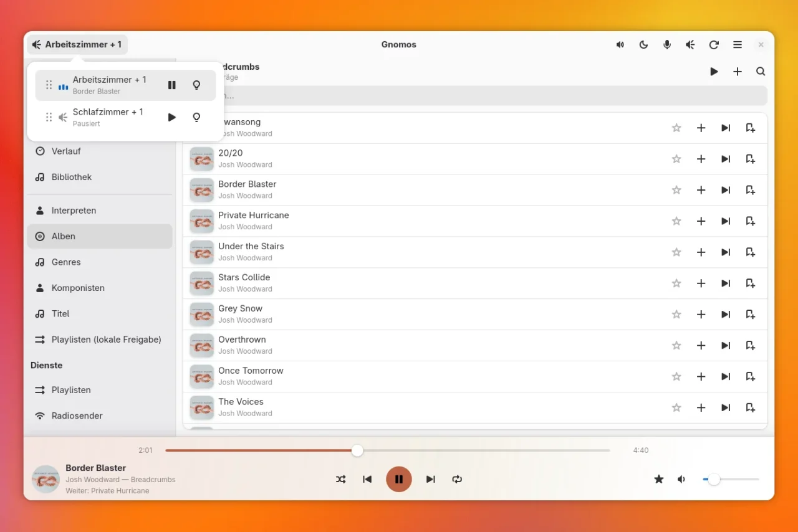Open Playlisten (lokale Freigabe)
Viewport: 798px width, 532px height.
(x=100, y=340)
